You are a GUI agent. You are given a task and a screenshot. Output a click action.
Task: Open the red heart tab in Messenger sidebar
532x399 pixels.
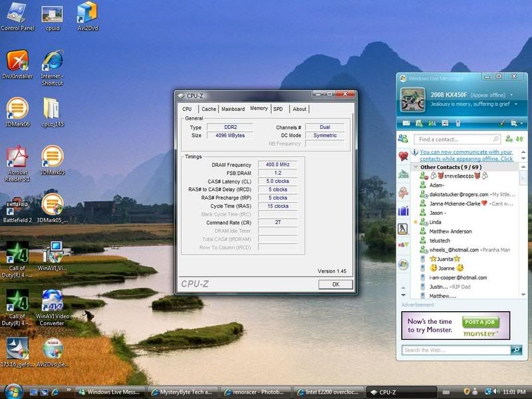tap(403, 156)
